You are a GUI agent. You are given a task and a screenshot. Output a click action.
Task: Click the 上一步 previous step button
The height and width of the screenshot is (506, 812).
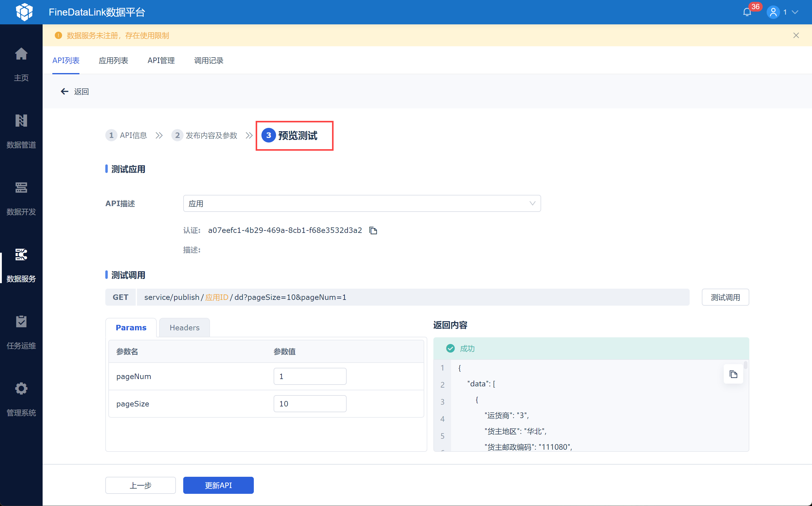click(x=141, y=485)
